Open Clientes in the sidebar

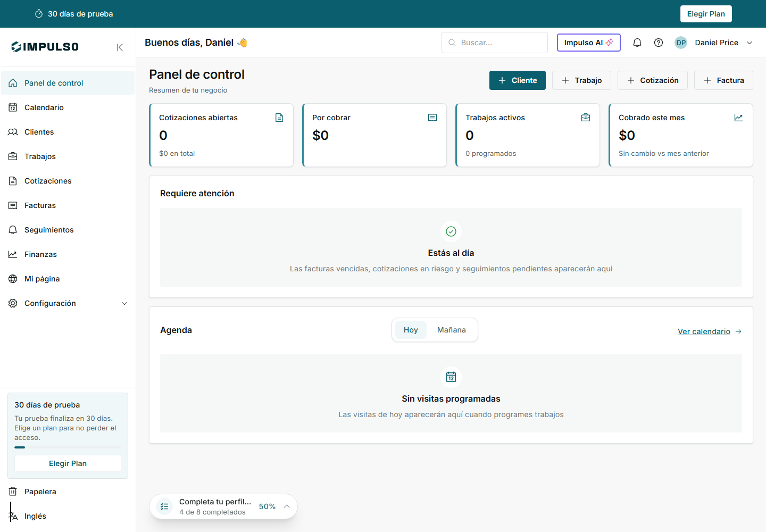68,132
